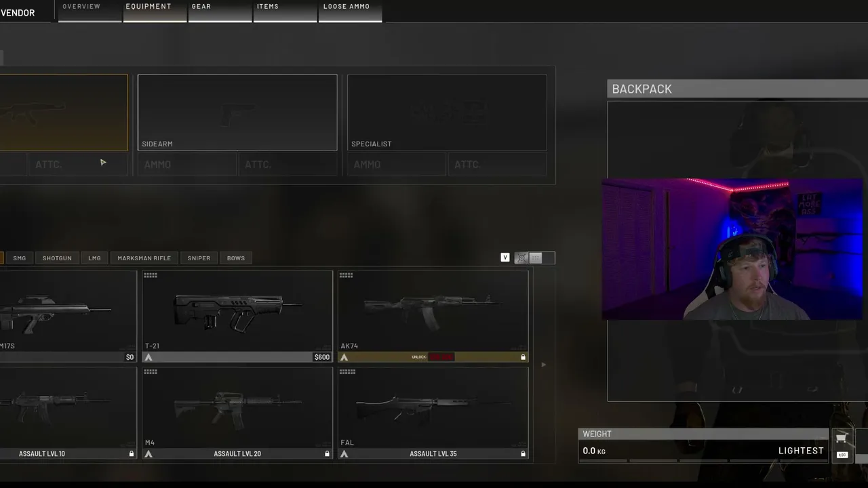Buy the T-21 for $600

322,357
